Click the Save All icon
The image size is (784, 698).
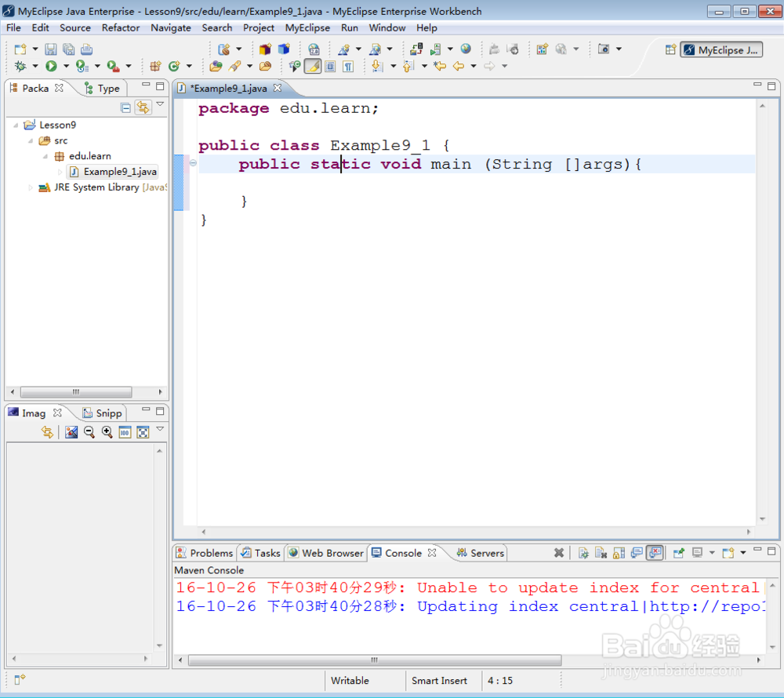point(68,49)
